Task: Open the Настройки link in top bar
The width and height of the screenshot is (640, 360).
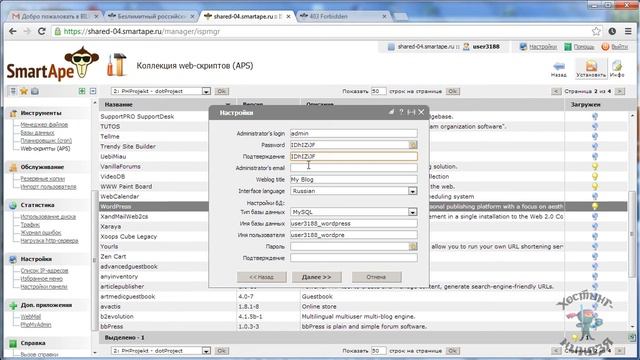Action: [542, 47]
